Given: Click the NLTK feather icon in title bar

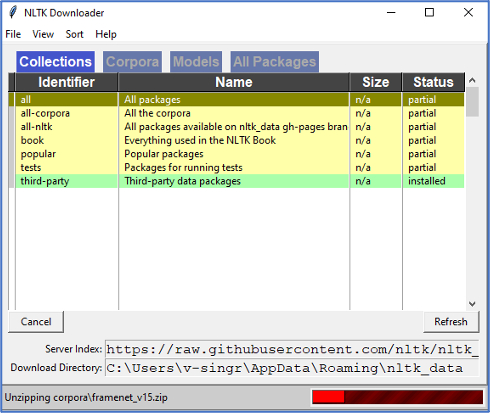Looking at the screenshot, I should point(13,13).
